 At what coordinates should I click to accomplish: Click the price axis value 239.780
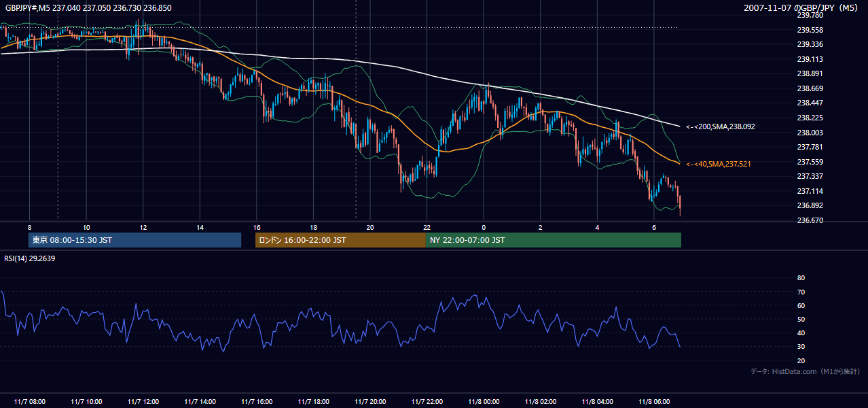(x=810, y=15)
